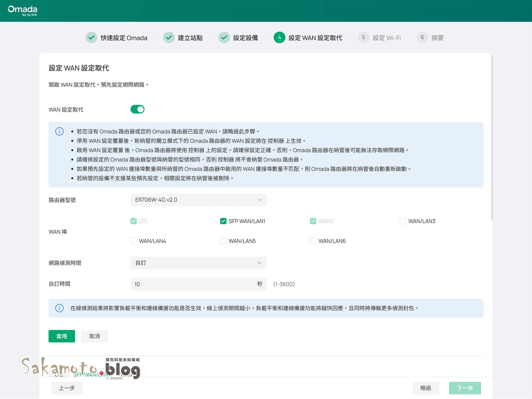Click the notice text starting 在線偵測結果將影響

(x=244, y=308)
